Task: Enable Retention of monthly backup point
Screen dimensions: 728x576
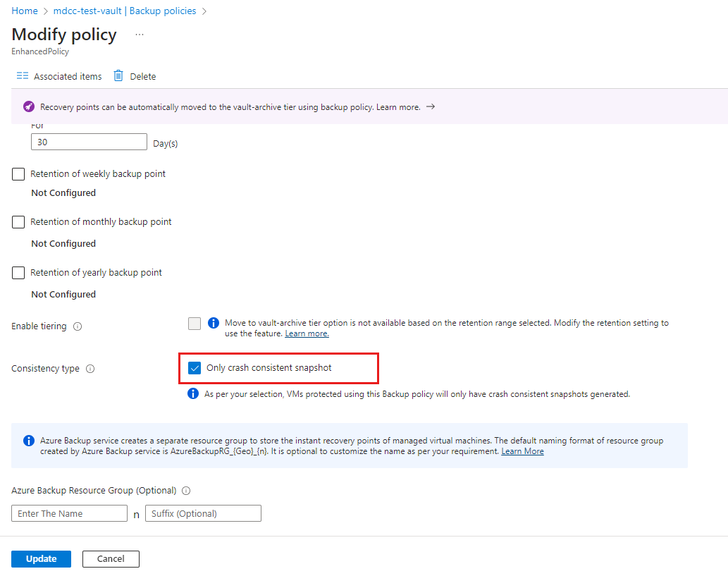Action: [18, 222]
